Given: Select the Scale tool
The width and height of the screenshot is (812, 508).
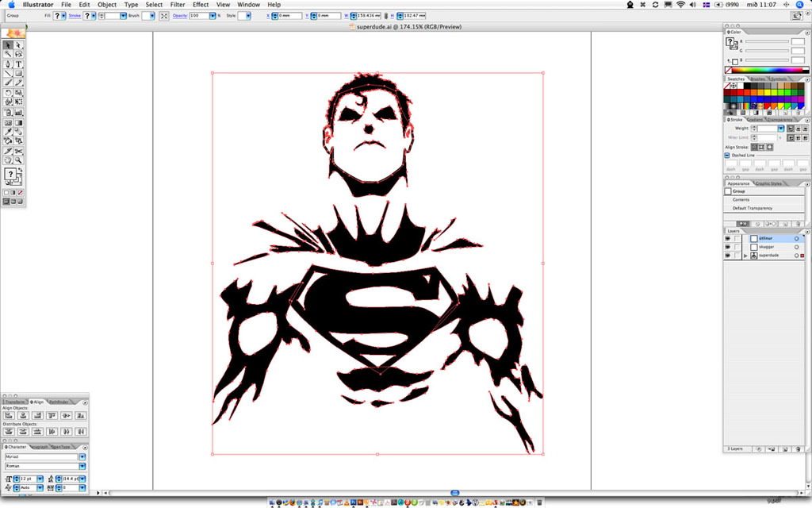Looking at the screenshot, I should coord(19,93).
